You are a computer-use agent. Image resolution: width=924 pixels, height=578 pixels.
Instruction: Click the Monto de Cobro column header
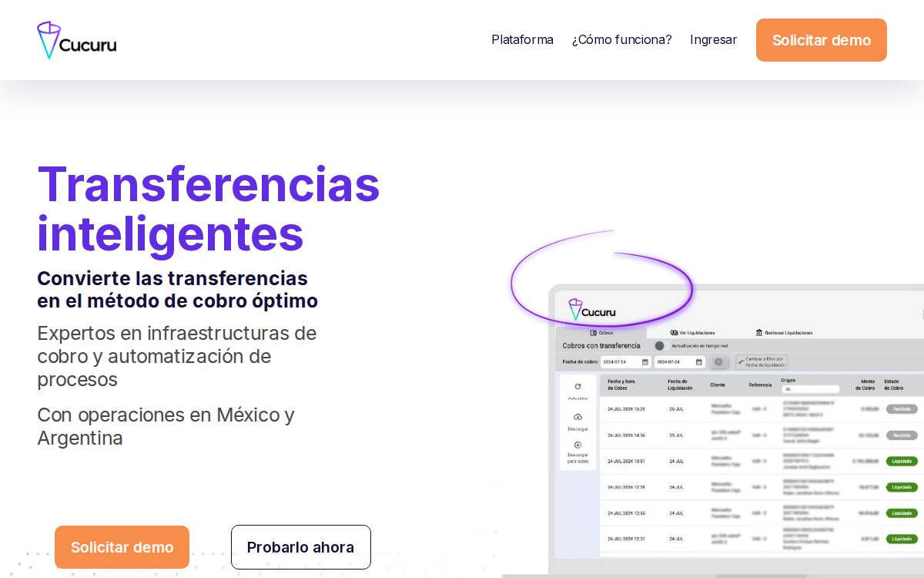coord(865,384)
